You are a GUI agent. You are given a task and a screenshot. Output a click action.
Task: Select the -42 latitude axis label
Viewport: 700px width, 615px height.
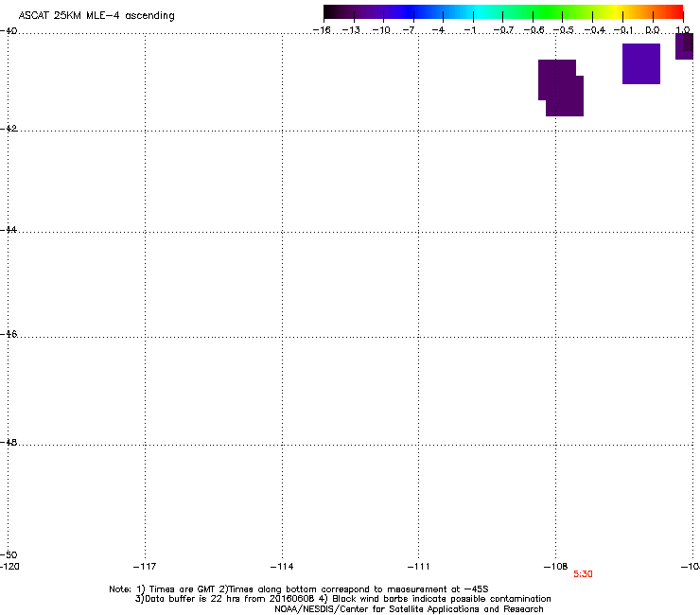tap(9, 128)
